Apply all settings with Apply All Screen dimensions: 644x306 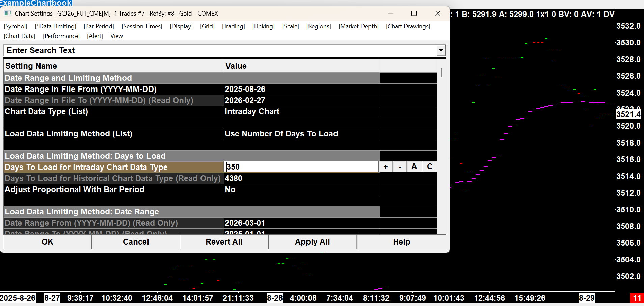coord(313,242)
